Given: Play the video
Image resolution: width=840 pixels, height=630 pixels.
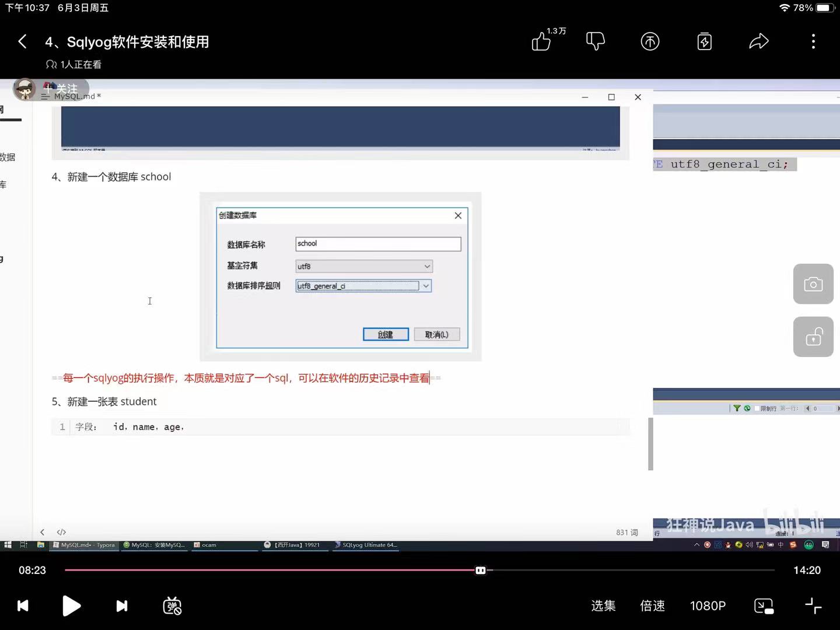Looking at the screenshot, I should 71,606.
